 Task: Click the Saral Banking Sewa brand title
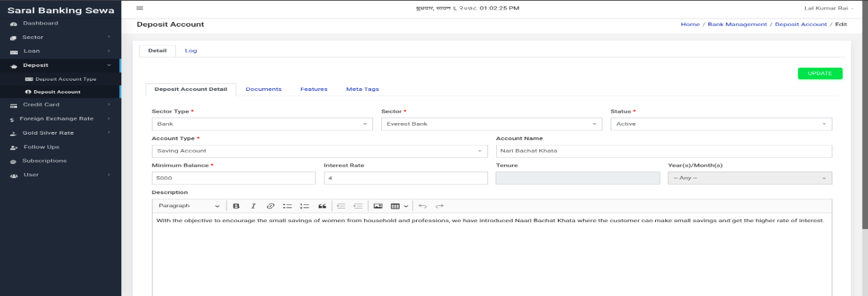tap(60, 10)
